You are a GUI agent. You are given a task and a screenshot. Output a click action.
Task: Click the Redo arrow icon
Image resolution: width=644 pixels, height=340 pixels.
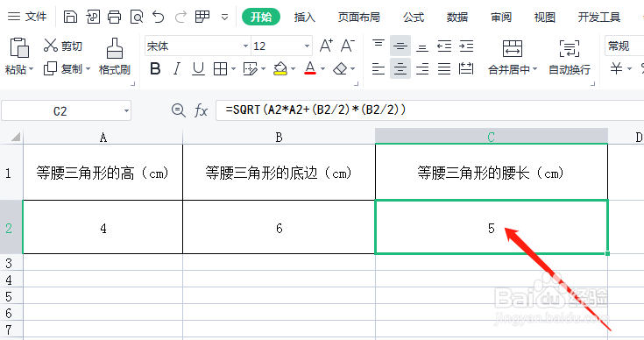tap(180, 17)
